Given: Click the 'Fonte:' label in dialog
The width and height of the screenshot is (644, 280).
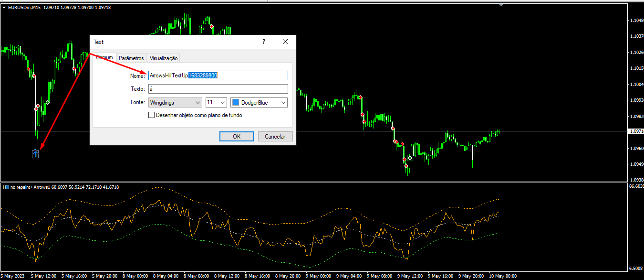Looking at the screenshot, I should point(137,102).
